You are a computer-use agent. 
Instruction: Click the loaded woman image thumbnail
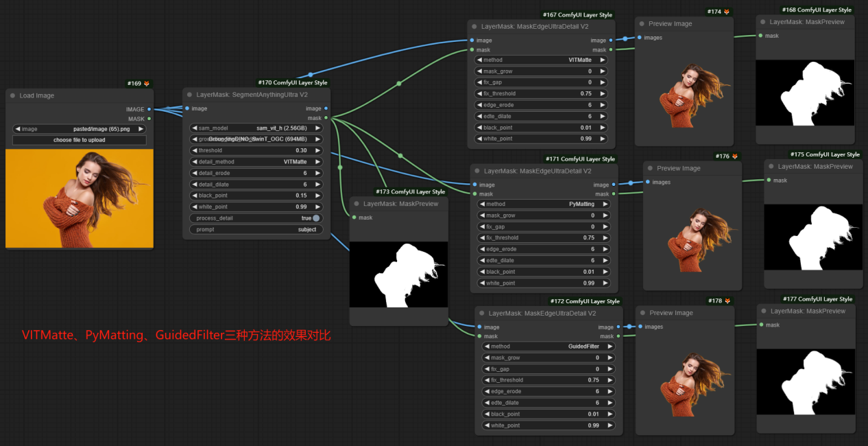point(80,199)
